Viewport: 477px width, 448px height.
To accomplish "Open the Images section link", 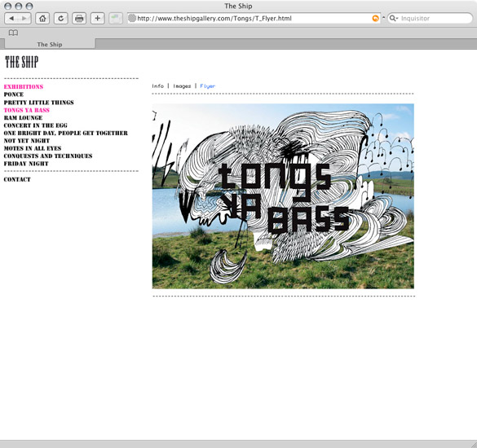I will click(x=182, y=86).
